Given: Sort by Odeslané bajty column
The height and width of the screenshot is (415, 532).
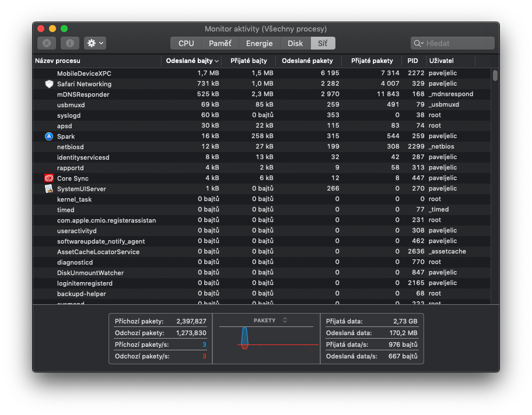Looking at the screenshot, I should 191,61.
